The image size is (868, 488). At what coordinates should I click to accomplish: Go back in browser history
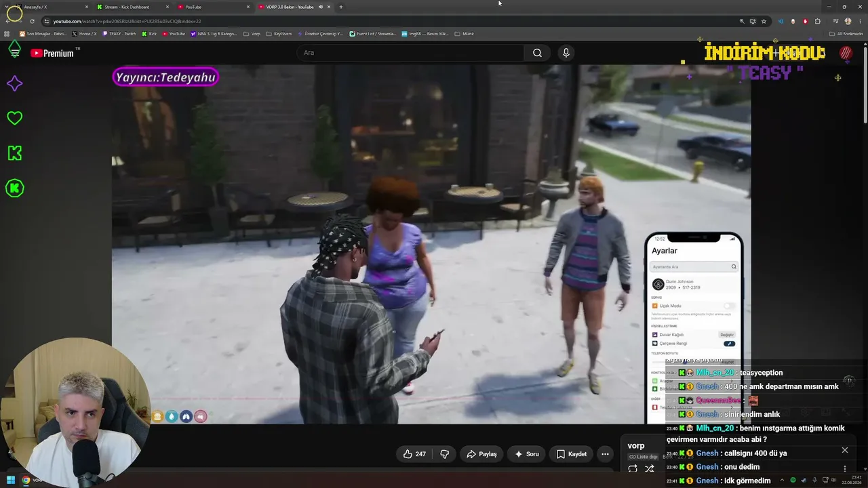coord(7,21)
